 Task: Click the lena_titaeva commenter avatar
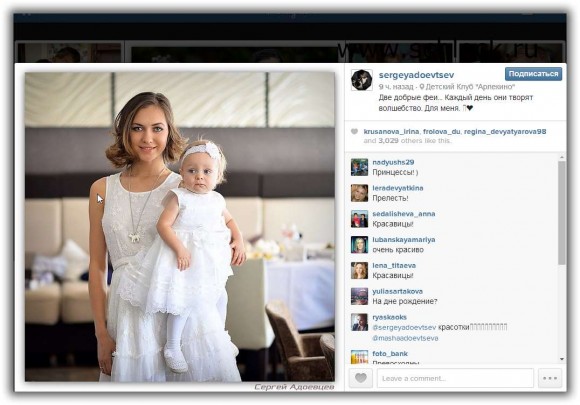tap(359, 271)
